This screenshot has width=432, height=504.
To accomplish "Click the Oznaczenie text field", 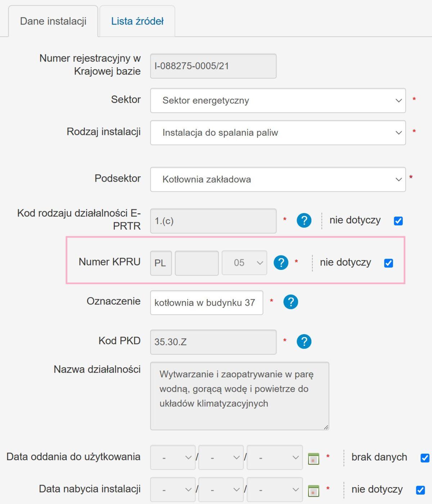I will 207,303.
